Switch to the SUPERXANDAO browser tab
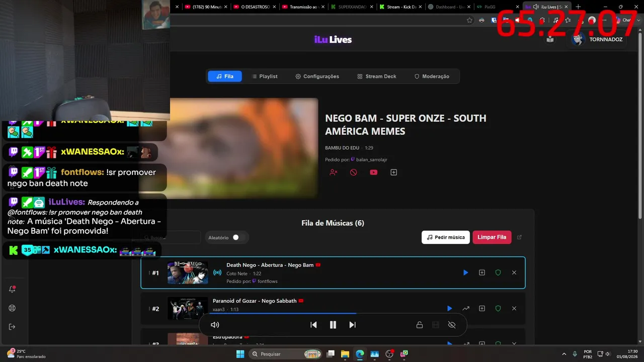Image resolution: width=644 pixels, height=362 pixels. click(x=351, y=7)
